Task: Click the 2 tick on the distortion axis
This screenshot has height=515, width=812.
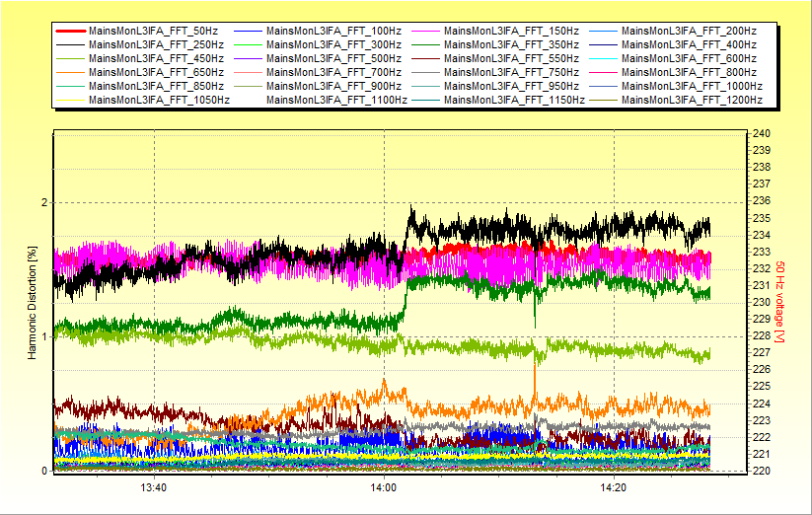Action: click(42, 202)
